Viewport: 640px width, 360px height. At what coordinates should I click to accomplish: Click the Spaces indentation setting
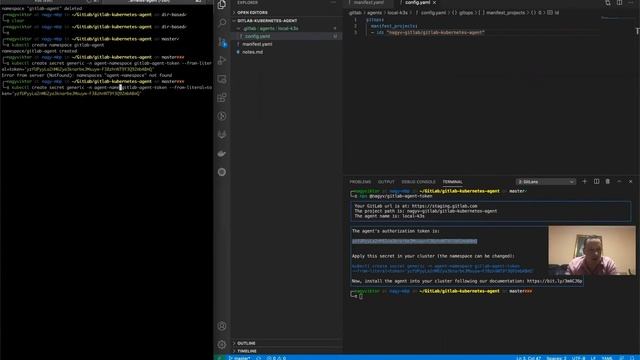point(556,358)
